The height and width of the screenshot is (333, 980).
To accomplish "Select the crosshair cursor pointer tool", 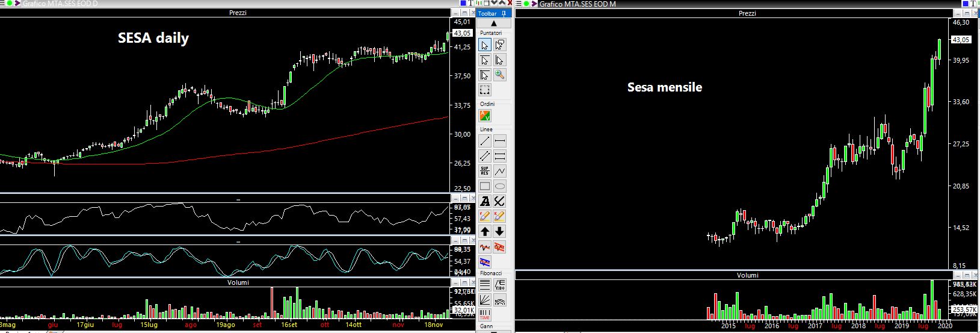I will click(485, 75).
